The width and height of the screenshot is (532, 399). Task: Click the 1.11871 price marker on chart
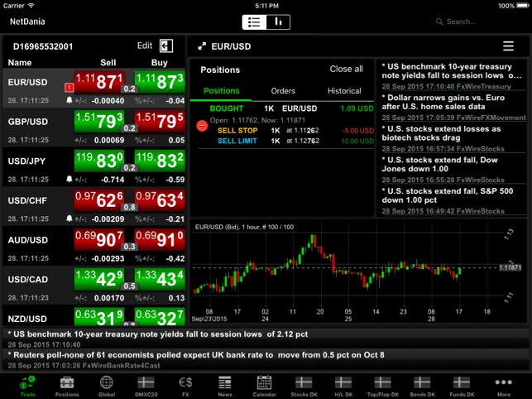pos(510,267)
